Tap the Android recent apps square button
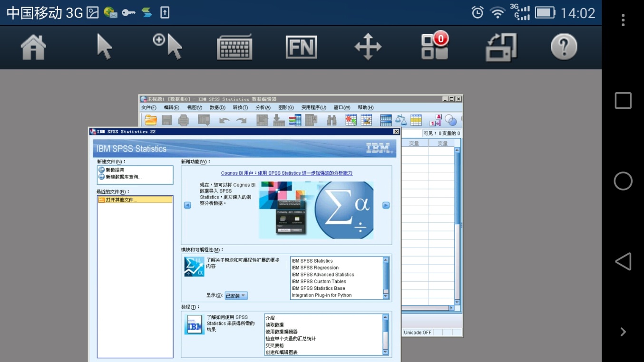 click(x=623, y=101)
